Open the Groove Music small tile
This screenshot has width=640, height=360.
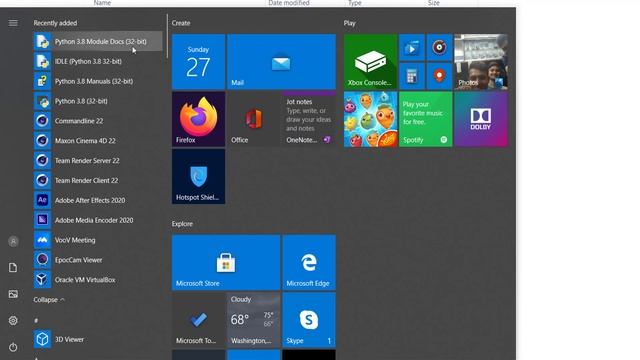point(439,48)
